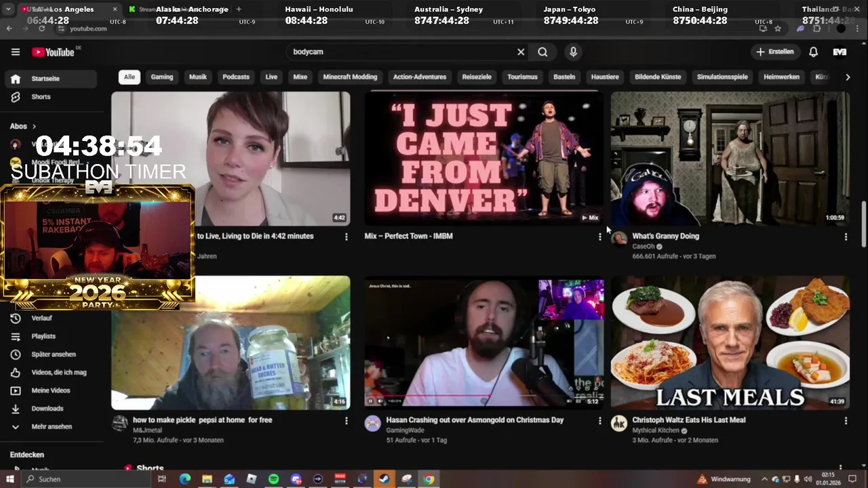The image size is (868, 488).
Task: Click the GamingWade channel avatar
Action: (373, 424)
